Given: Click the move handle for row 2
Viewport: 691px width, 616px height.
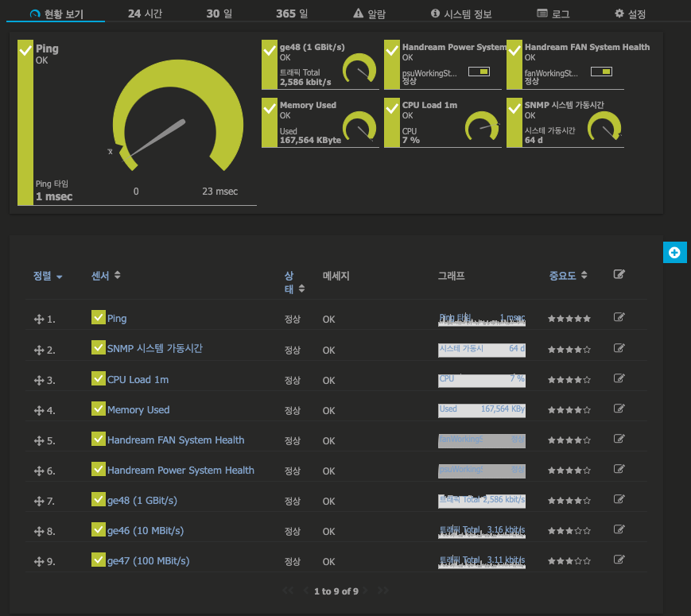Looking at the screenshot, I should 39,350.
